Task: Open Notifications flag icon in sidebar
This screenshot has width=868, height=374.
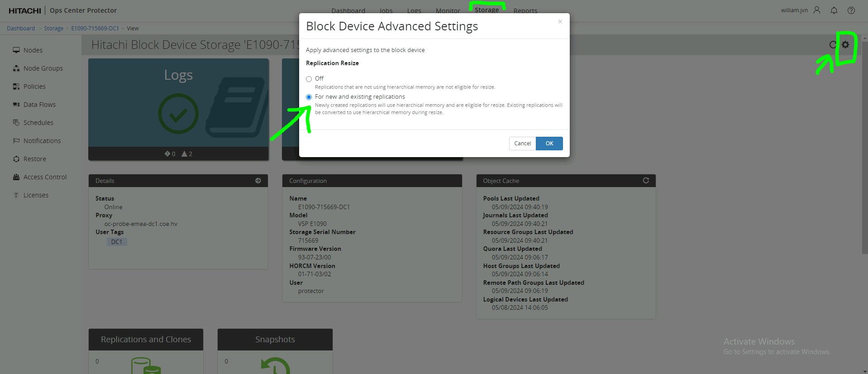Action: (16, 141)
